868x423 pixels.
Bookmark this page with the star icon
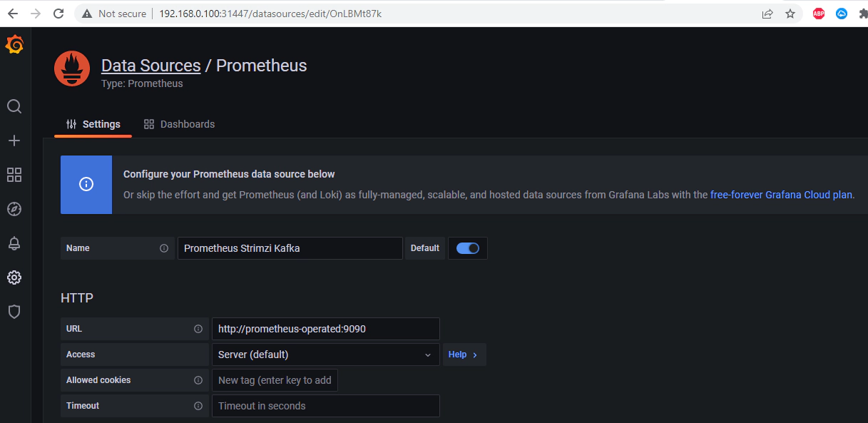click(x=790, y=14)
